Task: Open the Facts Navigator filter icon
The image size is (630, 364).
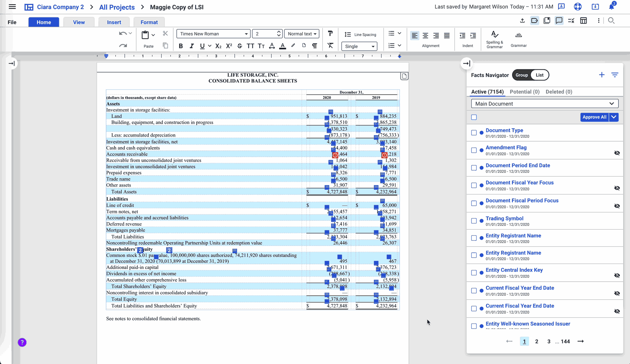Action: click(614, 75)
